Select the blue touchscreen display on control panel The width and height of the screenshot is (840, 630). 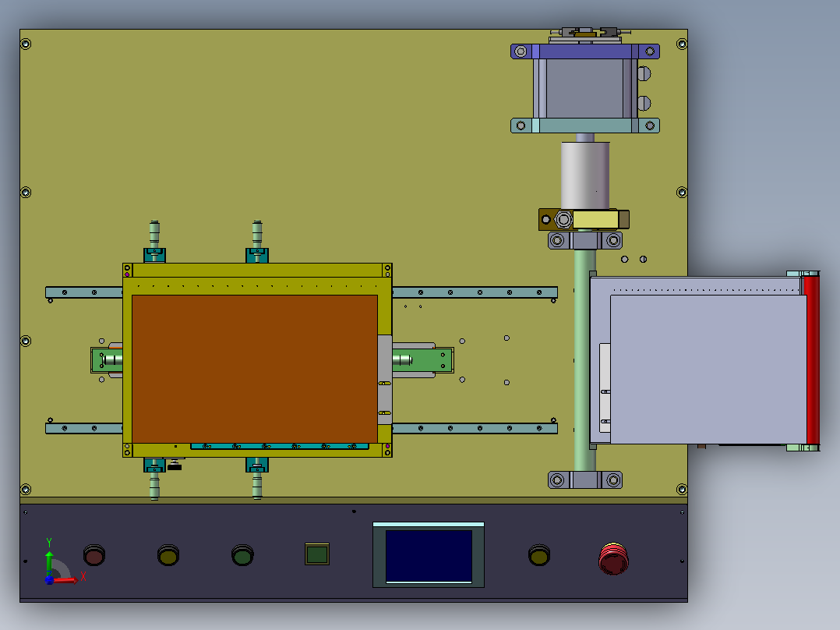point(429,556)
